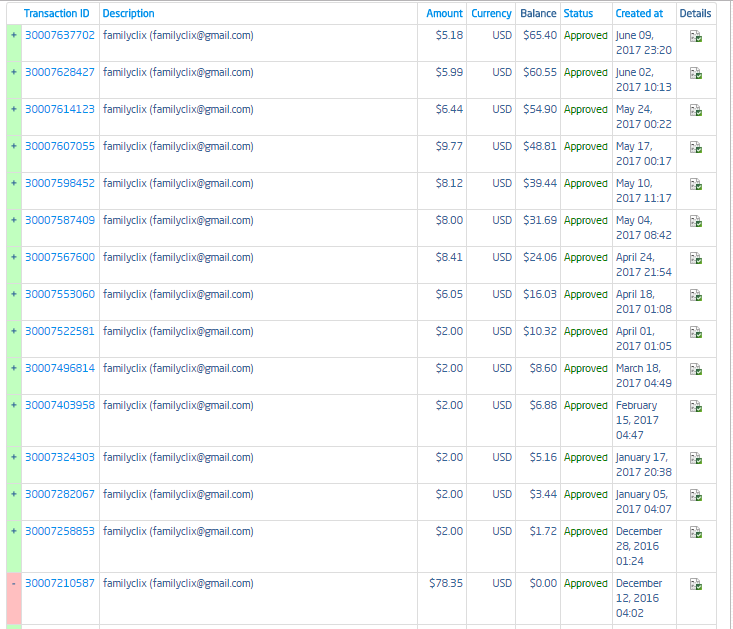
Task: Open transaction link 30007628427
Action: (x=60, y=72)
